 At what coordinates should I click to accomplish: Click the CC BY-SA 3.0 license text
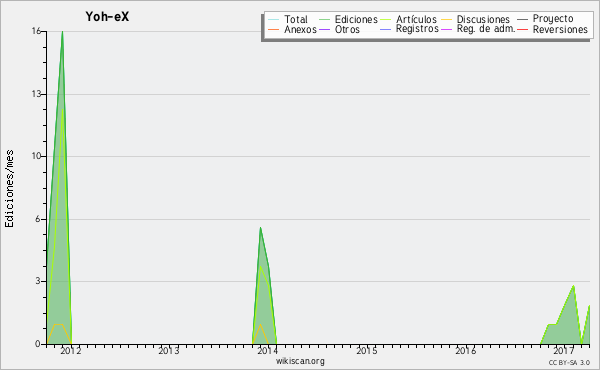[569, 362]
